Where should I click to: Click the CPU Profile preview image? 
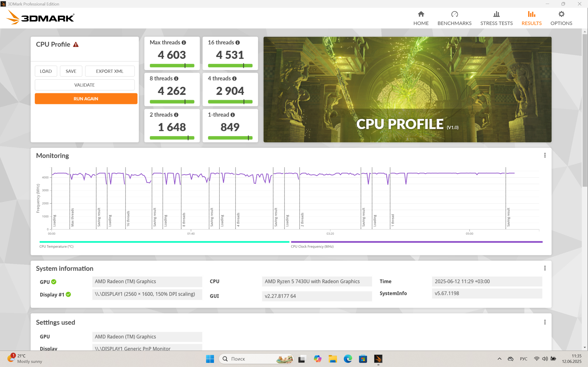[x=407, y=89]
